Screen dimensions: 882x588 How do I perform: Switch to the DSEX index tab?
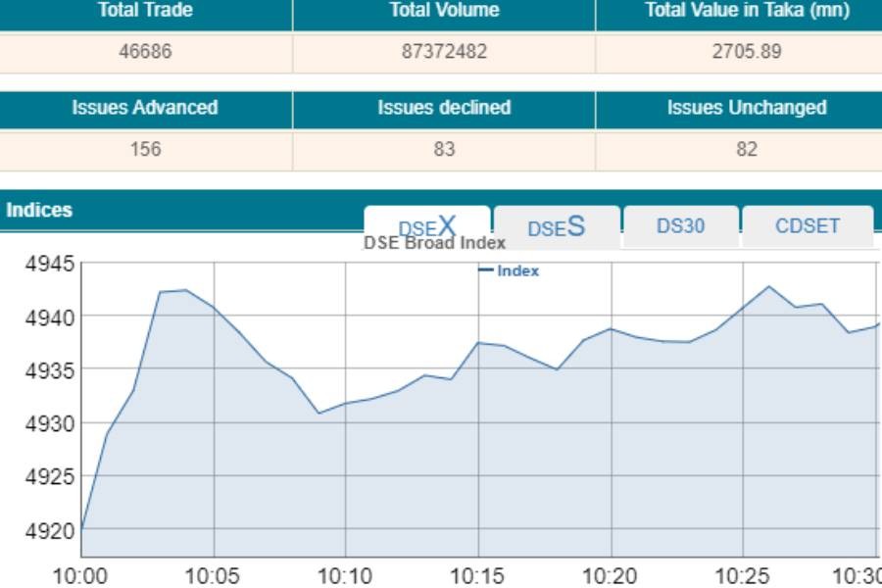tap(426, 226)
